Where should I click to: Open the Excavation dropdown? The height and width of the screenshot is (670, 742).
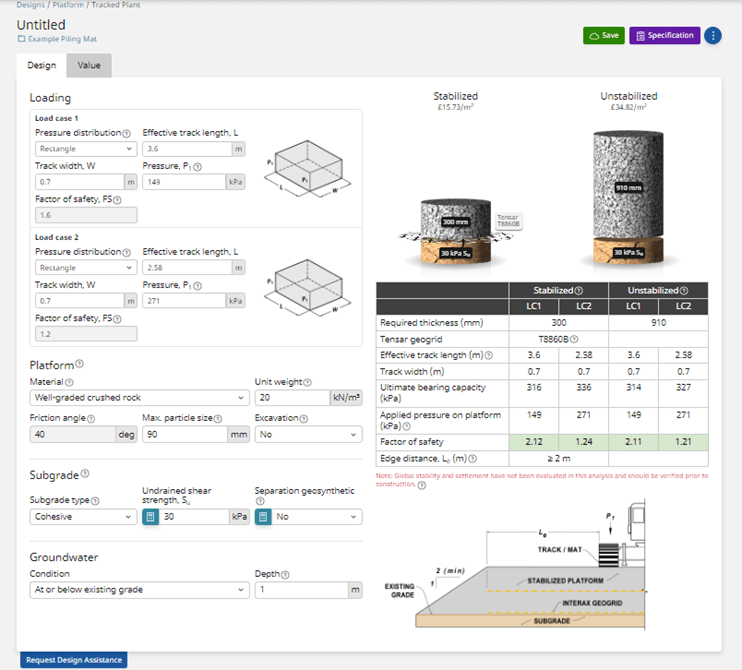307,435
